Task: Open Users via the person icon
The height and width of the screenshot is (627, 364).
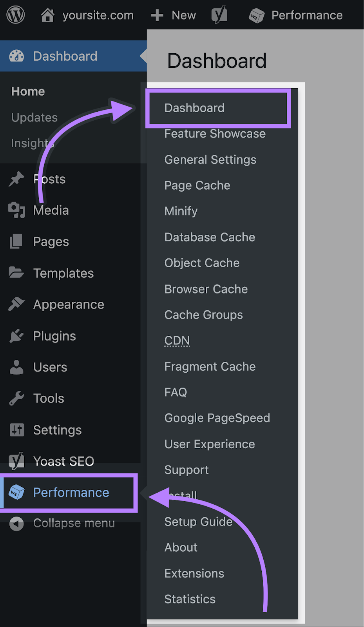Action: 16,367
